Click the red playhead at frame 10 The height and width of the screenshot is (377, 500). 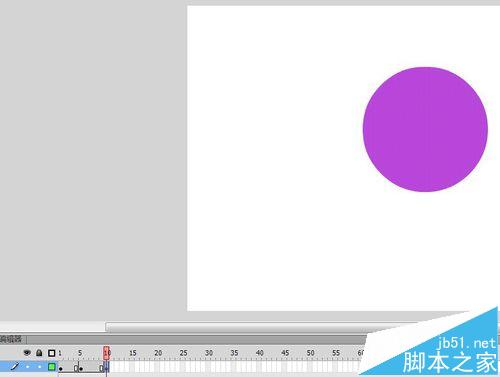tap(106, 353)
